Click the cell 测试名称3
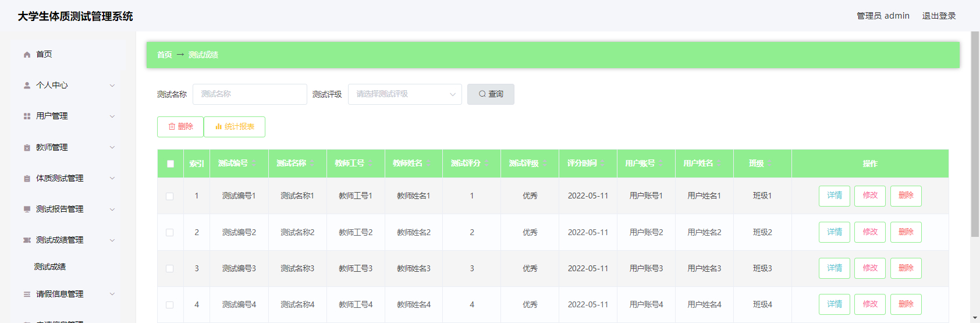 tap(297, 268)
